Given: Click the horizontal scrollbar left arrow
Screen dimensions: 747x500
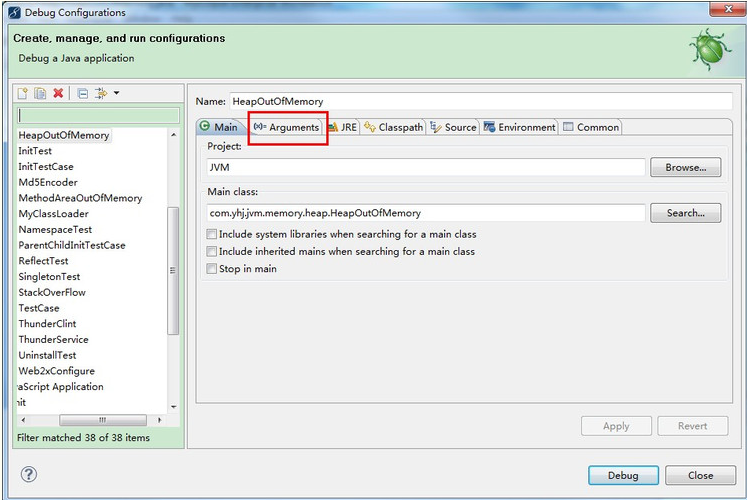Looking at the screenshot, I should click(23, 420).
